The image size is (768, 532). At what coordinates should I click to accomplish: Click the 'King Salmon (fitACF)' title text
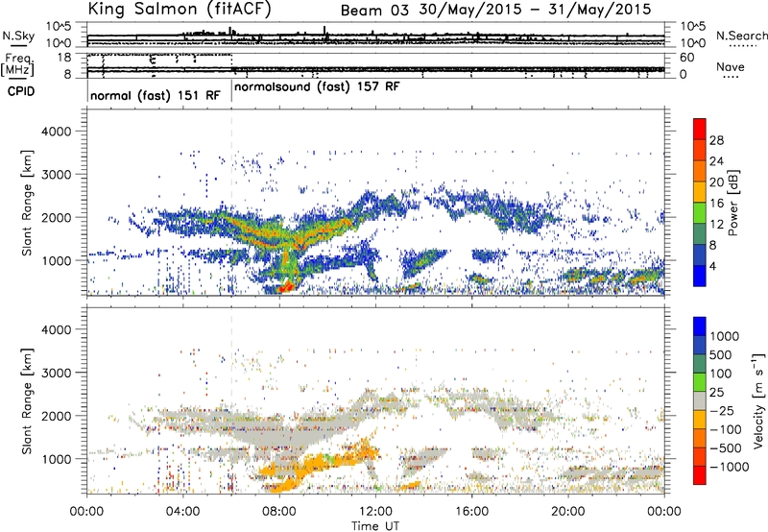pyautogui.click(x=180, y=10)
